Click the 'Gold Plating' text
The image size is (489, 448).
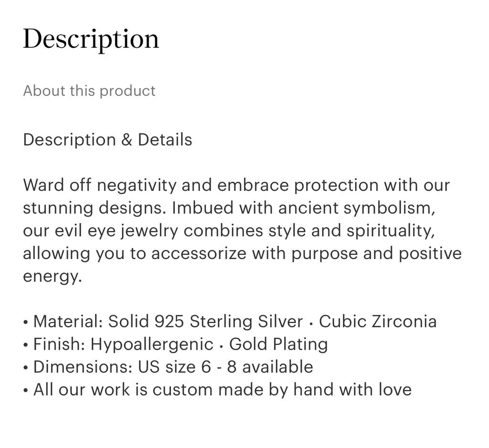(278, 344)
